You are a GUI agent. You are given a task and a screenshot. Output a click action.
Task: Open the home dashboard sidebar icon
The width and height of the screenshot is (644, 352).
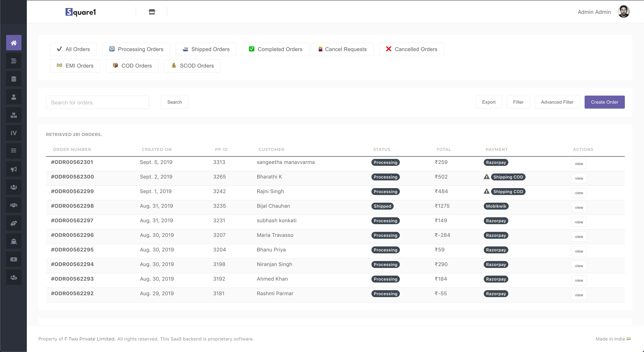pos(13,43)
